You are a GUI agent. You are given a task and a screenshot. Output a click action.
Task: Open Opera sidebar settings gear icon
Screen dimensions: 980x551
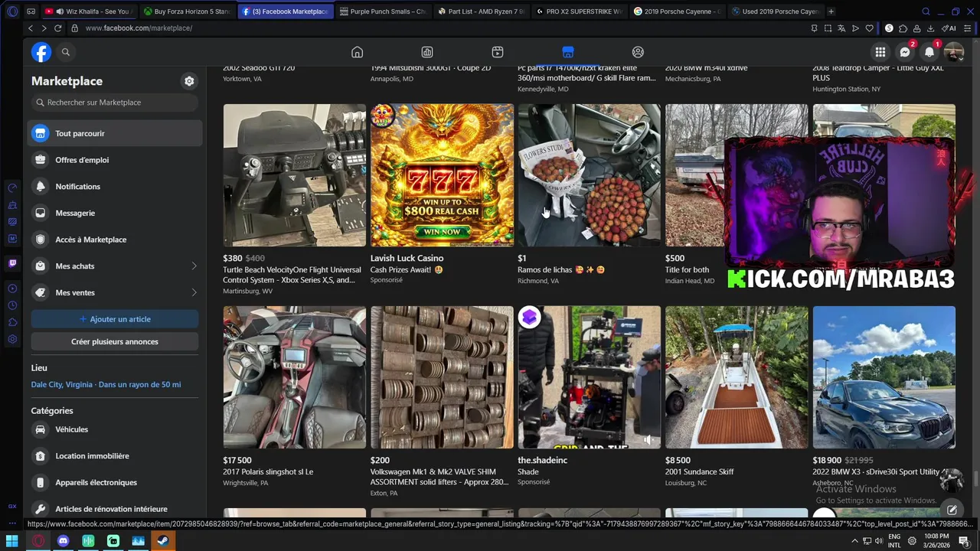click(12, 339)
